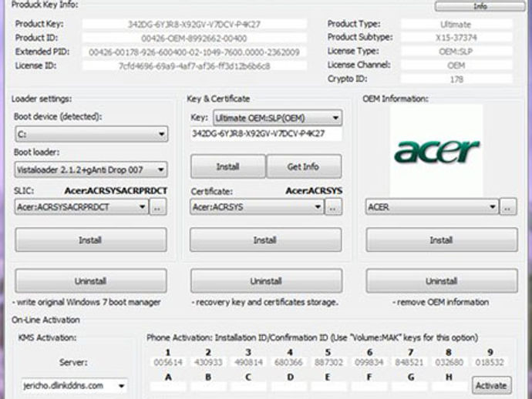Viewport: 532px width, 399px height.
Task: Click Confirmation ID field F
Action: [x=369, y=387]
